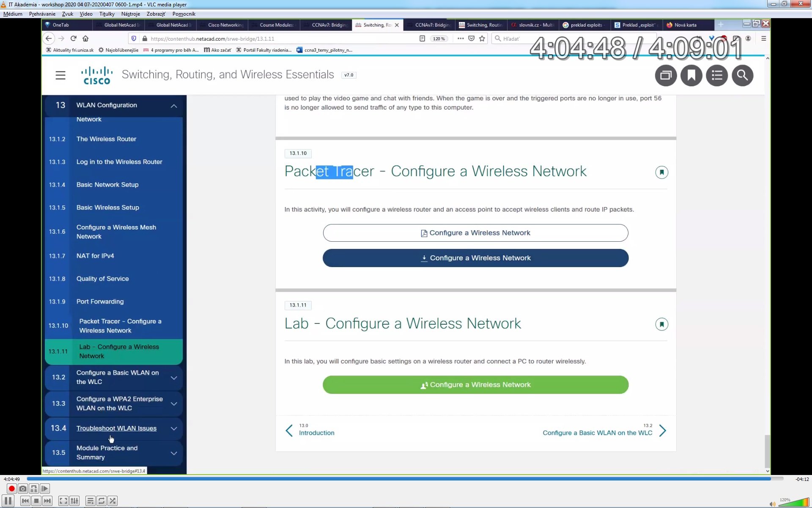The width and height of the screenshot is (812, 508).
Task: Mute audio via the speaker icon
Action: (772, 504)
